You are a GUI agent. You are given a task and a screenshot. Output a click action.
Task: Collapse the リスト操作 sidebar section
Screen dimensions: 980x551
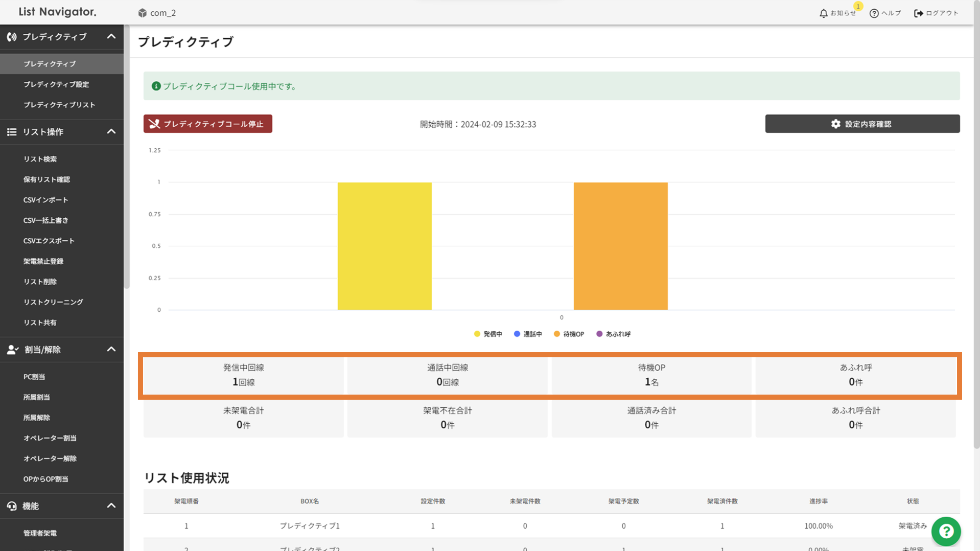point(111,132)
